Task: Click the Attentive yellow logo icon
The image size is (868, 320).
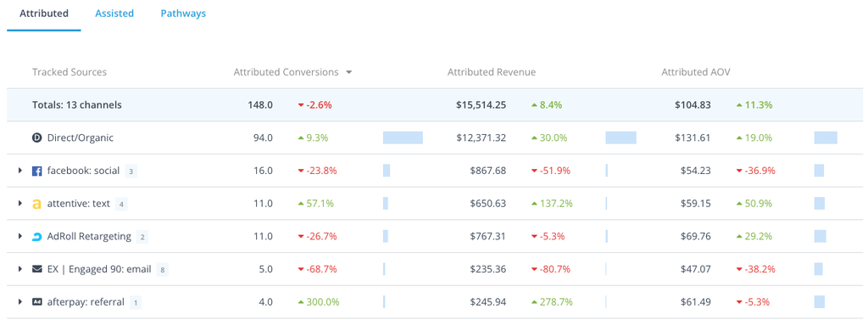Action: (x=37, y=204)
